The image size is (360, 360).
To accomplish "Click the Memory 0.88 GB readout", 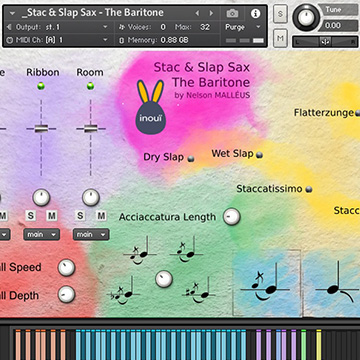I will point(174,40).
